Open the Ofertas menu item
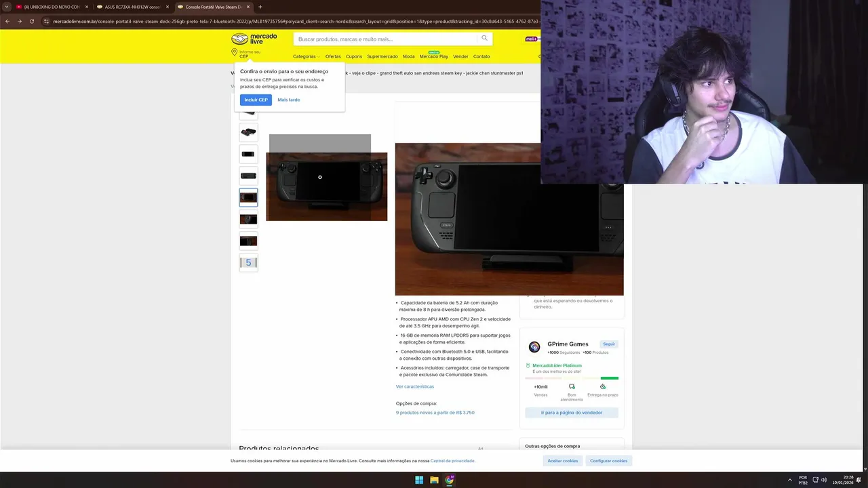868x488 pixels. tap(333, 56)
